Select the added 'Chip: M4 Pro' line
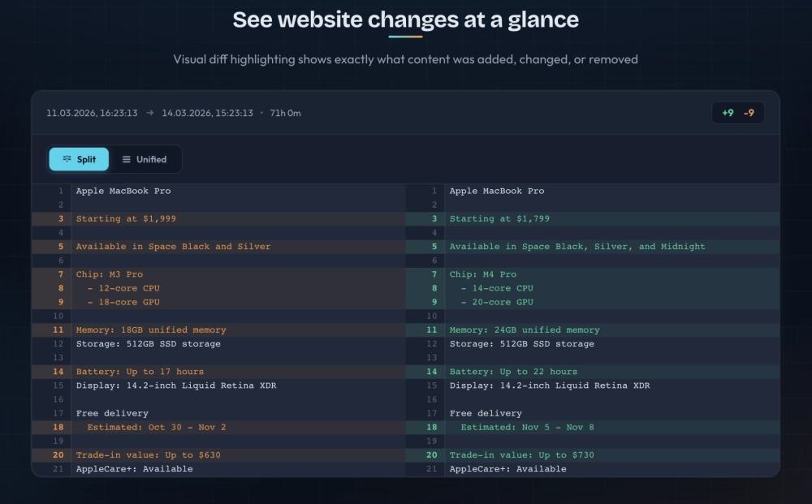Image resolution: width=812 pixels, height=504 pixels. [x=483, y=274]
